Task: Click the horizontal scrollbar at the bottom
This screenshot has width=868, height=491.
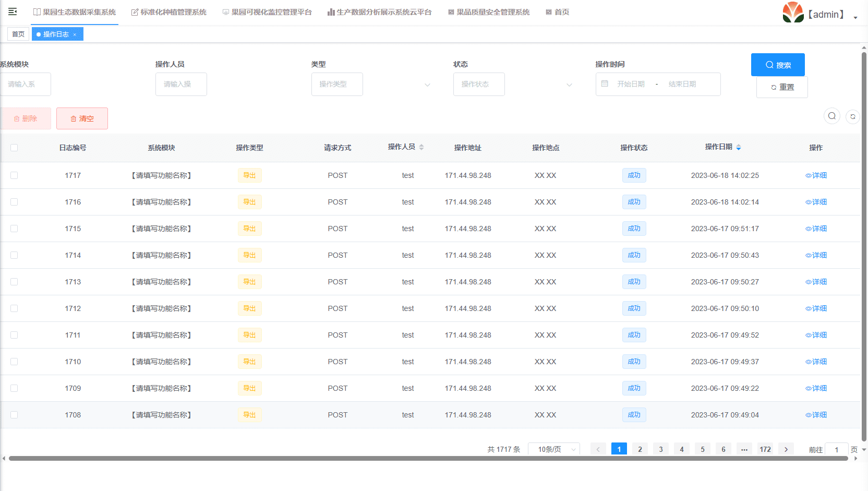Action: click(428, 459)
